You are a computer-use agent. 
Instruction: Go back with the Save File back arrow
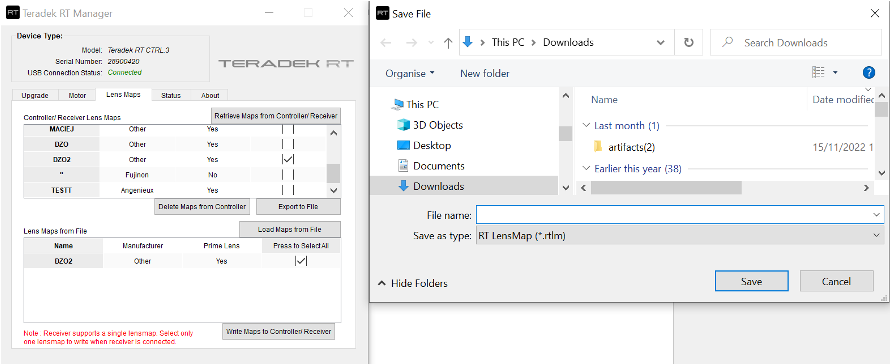pos(385,43)
